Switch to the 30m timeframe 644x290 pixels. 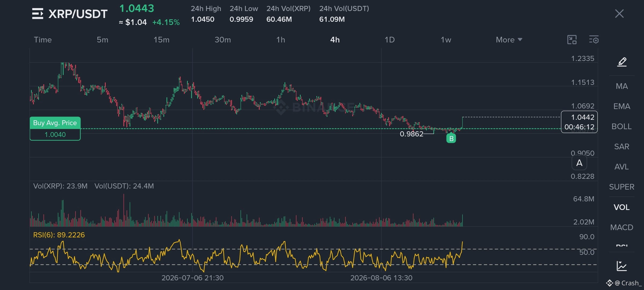(223, 40)
